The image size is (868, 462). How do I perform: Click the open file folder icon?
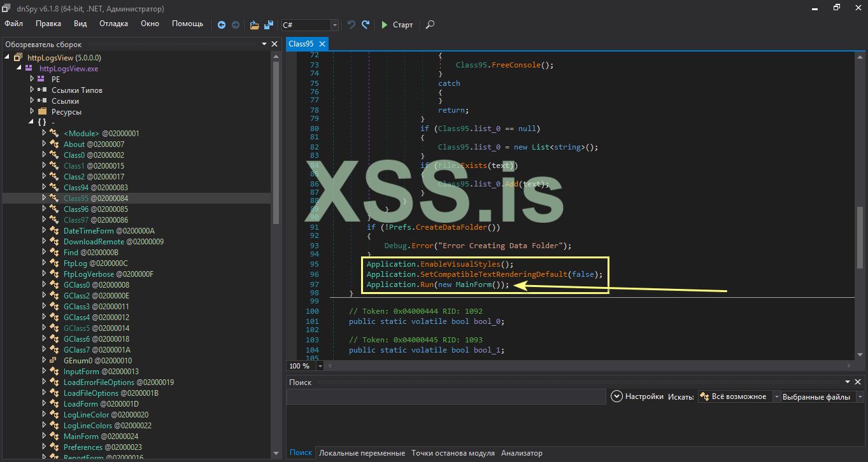click(254, 25)
